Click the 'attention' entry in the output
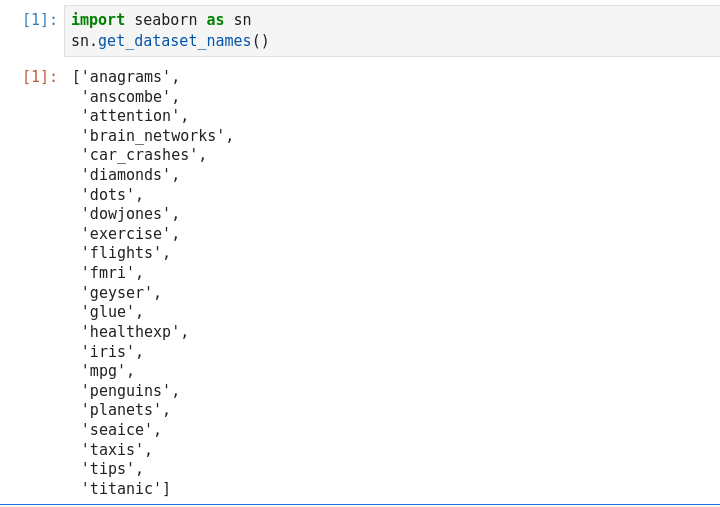Viewport: 720px width, 507px height. [130, 116]
